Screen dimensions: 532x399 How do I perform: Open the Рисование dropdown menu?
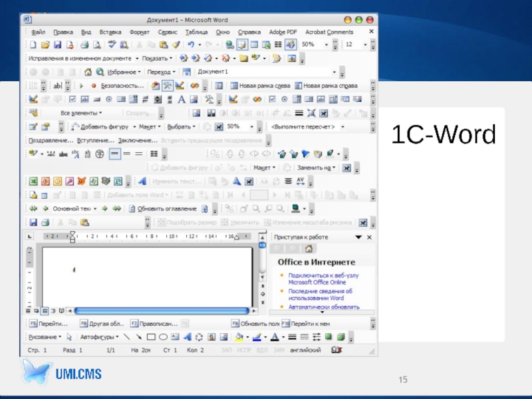pyautogui.click(x=45, y=337)
